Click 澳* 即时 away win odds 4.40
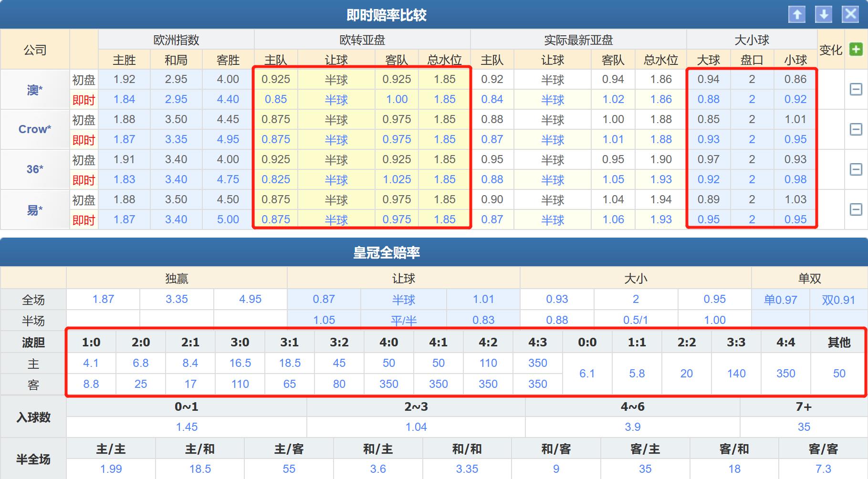Screen dimensions: 868x479 tap(228, 99)
